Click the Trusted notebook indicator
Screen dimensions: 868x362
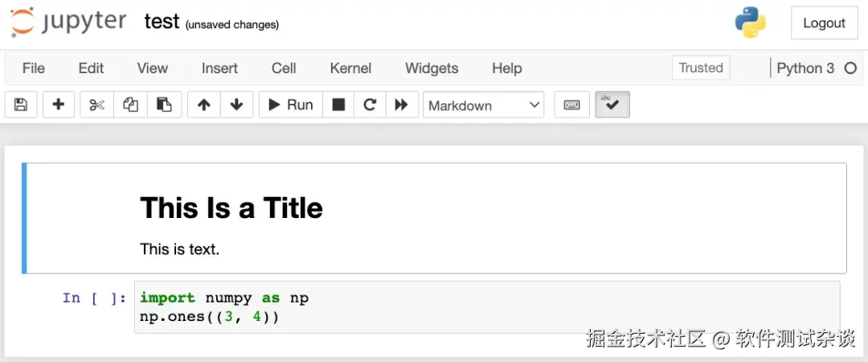coord(701,68)
